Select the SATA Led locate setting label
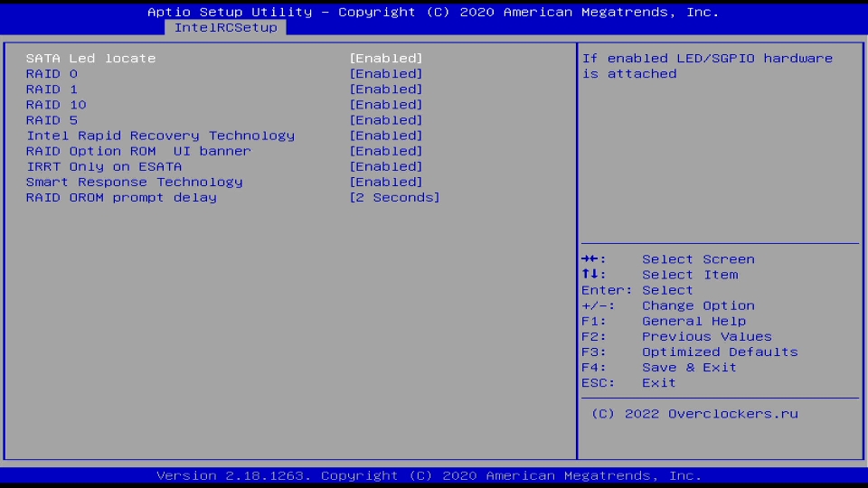 [90, 58]
